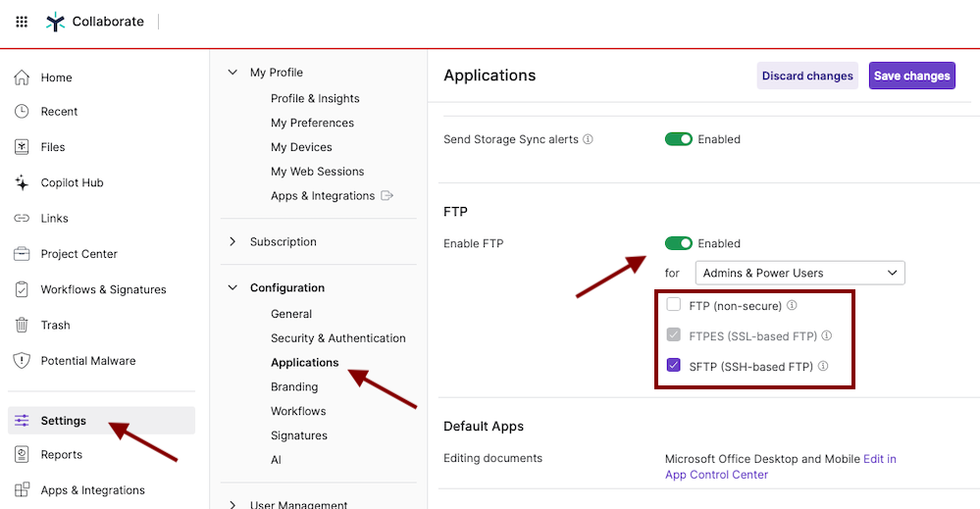Viewport: 980px width, 509px height.
Task: Uncheck the SFTP (SSH-based FTP) checkbox
Action: coord(674,366)
